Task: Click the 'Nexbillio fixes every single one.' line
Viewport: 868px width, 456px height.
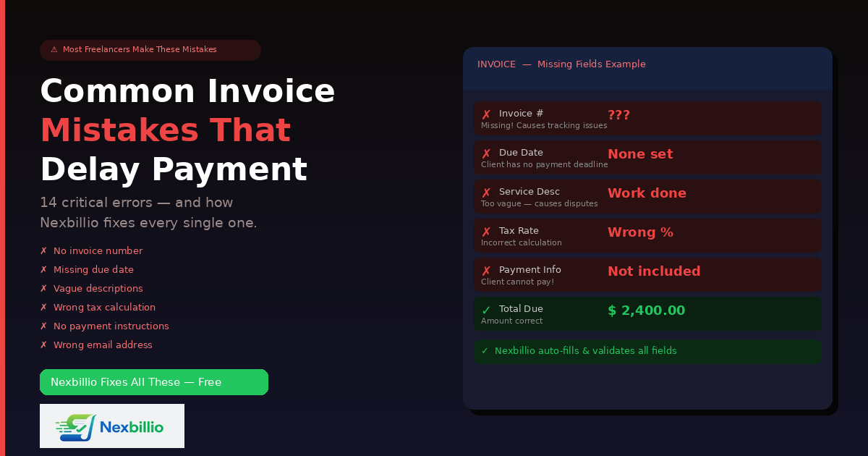Action: click(148, 223)
